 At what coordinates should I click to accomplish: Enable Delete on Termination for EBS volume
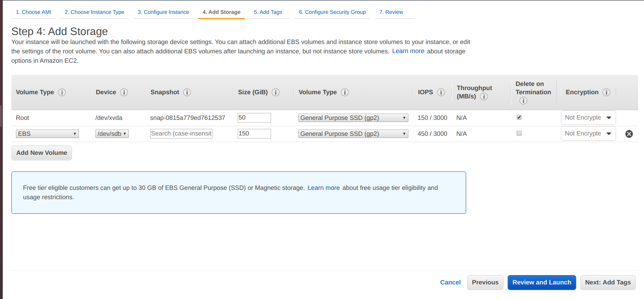click(519, 133)
